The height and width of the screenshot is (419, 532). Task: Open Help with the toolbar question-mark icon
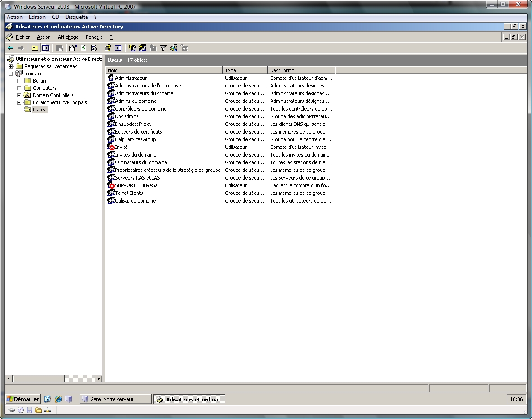click(108, 48)
